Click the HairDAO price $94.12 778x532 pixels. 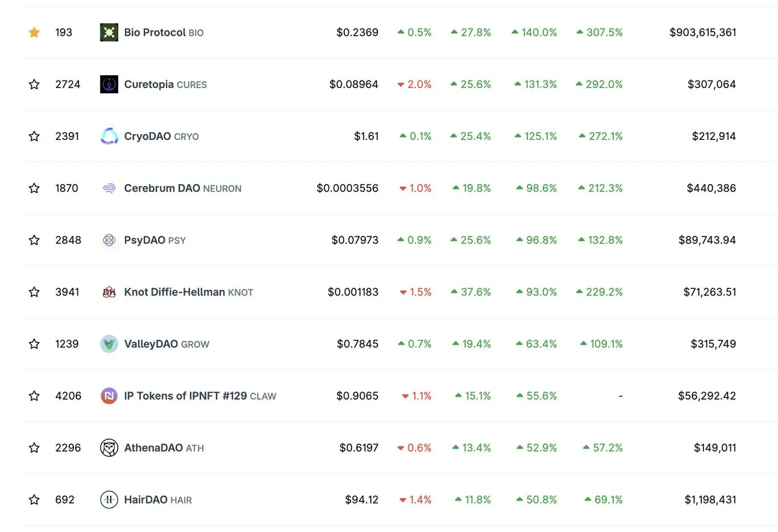click(362, 500)
